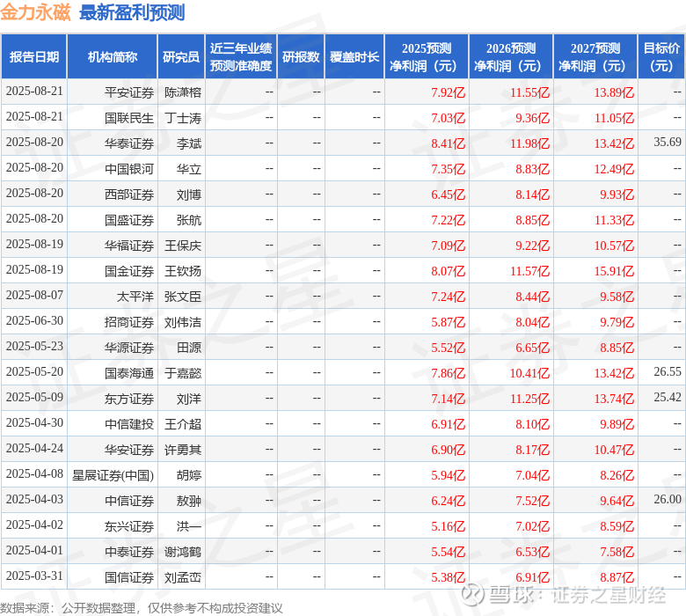Viewport: 686px width, 616px height.
Task: Click researcher 丁士涛 cell
Action: pos(183,118)
